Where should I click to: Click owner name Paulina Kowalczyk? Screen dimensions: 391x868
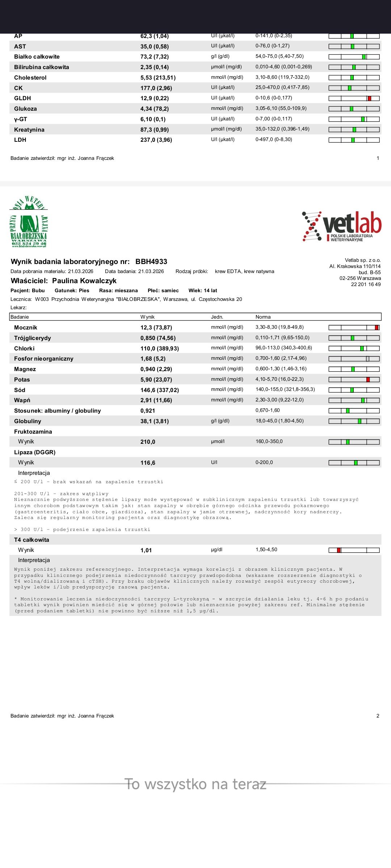point(84,281)
